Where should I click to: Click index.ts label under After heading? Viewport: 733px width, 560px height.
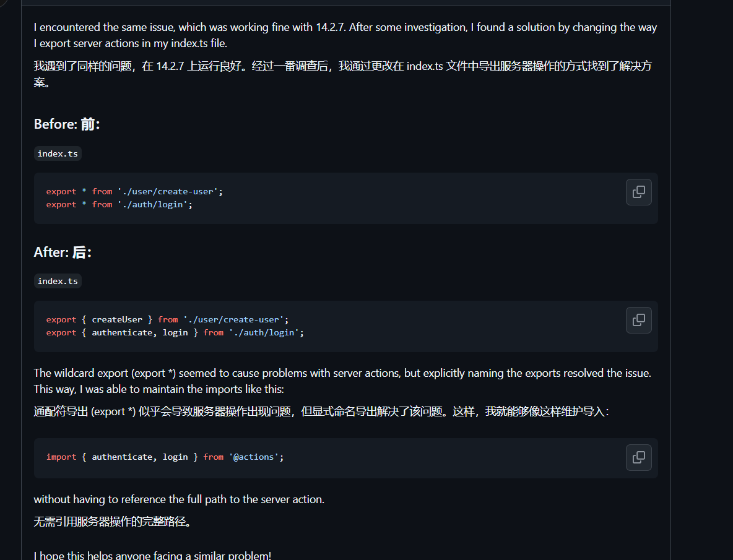point(58,281)
